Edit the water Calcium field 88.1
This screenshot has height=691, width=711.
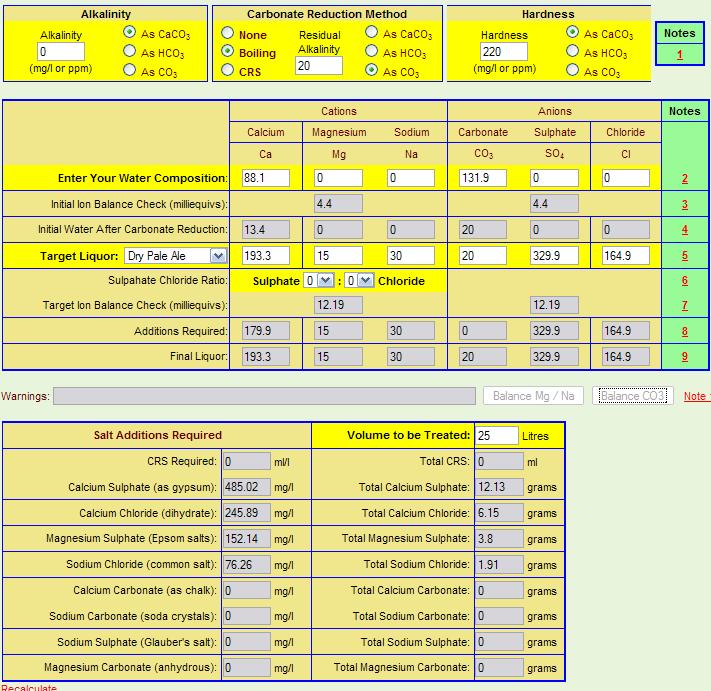266,178
